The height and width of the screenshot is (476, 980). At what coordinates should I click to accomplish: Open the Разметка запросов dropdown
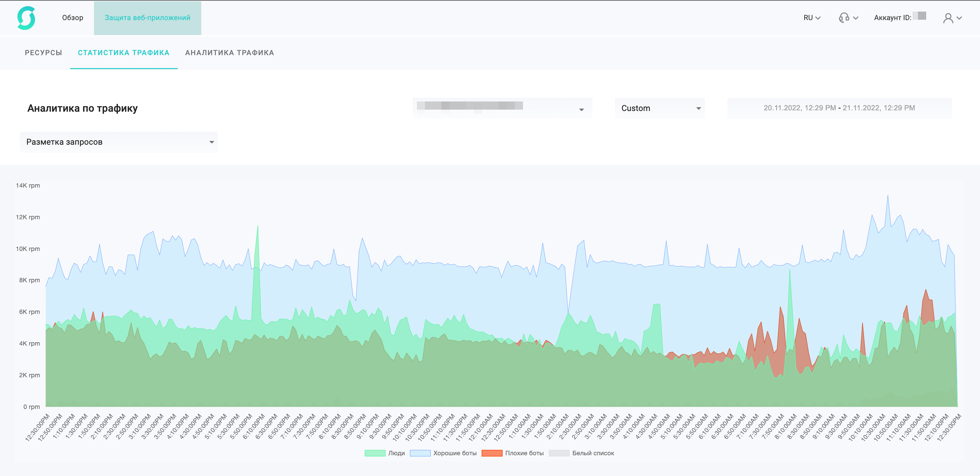[x=119, y=142]
